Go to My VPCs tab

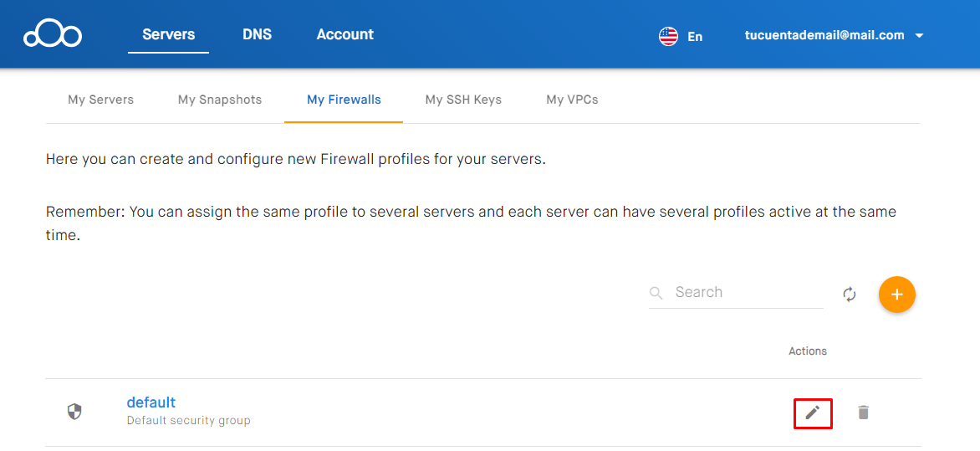[x=572, y=100]
